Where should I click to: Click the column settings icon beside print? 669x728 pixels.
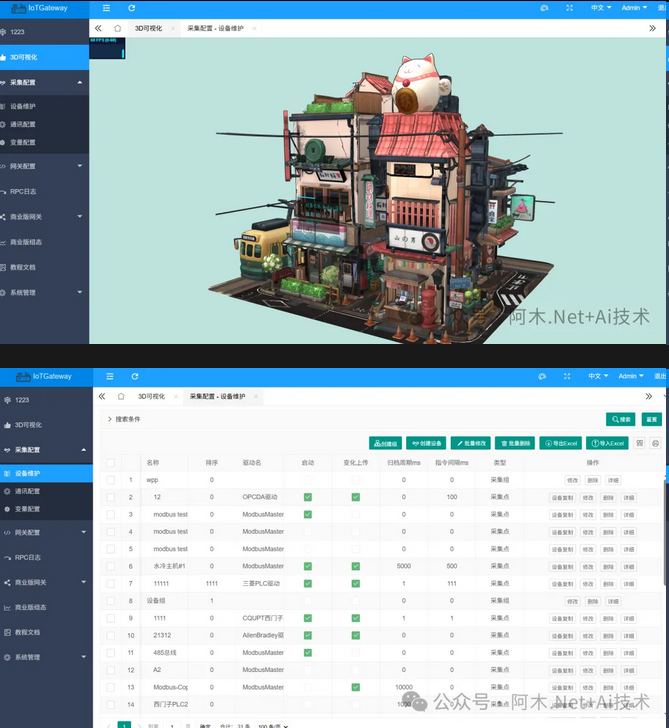pos(640,443)
